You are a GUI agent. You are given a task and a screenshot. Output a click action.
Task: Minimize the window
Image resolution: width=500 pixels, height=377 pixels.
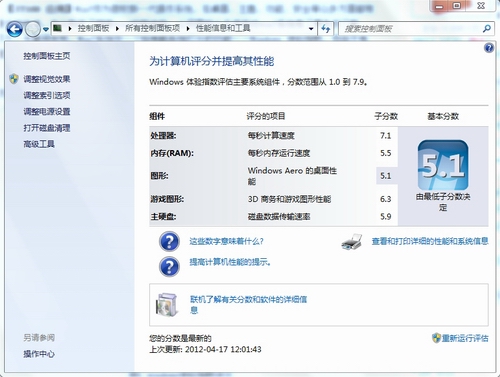pos(439,6)
